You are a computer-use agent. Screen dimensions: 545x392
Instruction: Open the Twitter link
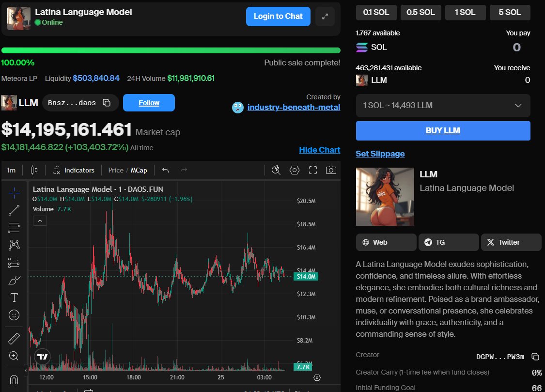511,242
